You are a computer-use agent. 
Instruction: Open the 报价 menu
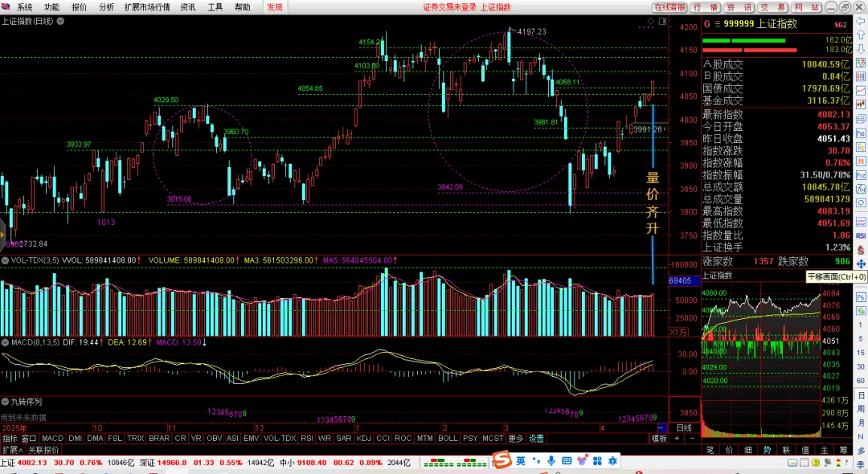pos(79,7)
